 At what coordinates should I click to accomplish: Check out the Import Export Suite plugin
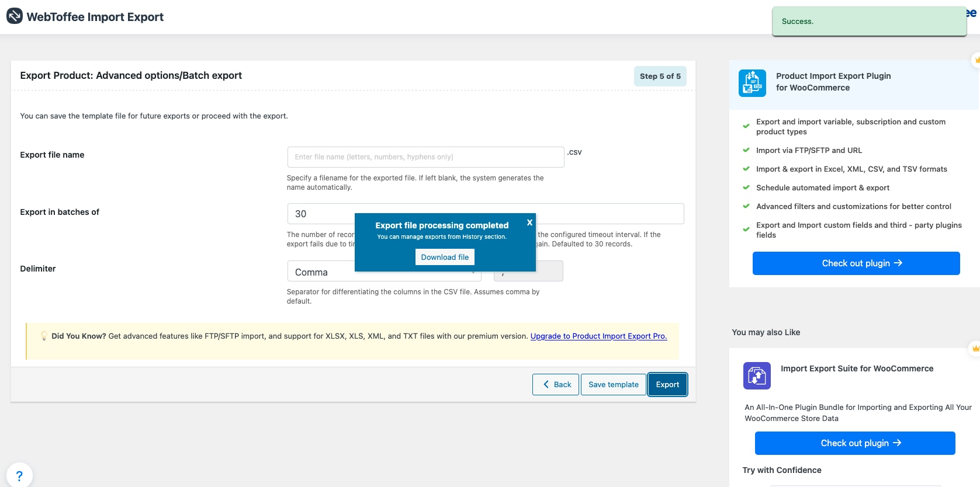pyautogui.click(x=855, y=443)
